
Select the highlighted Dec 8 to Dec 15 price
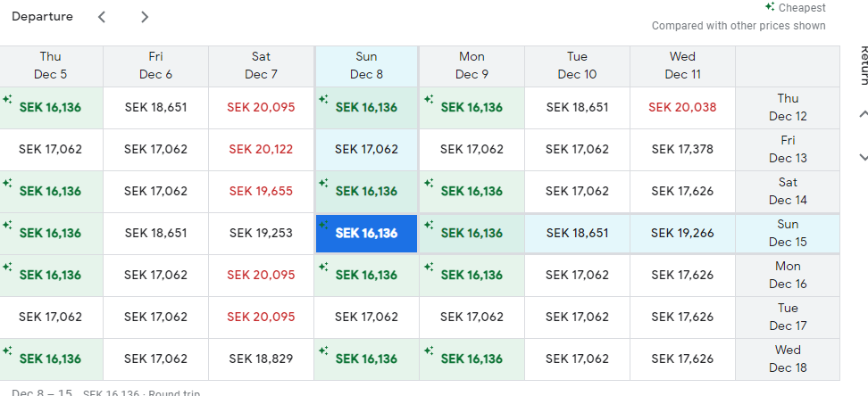[x=366, y=233]
